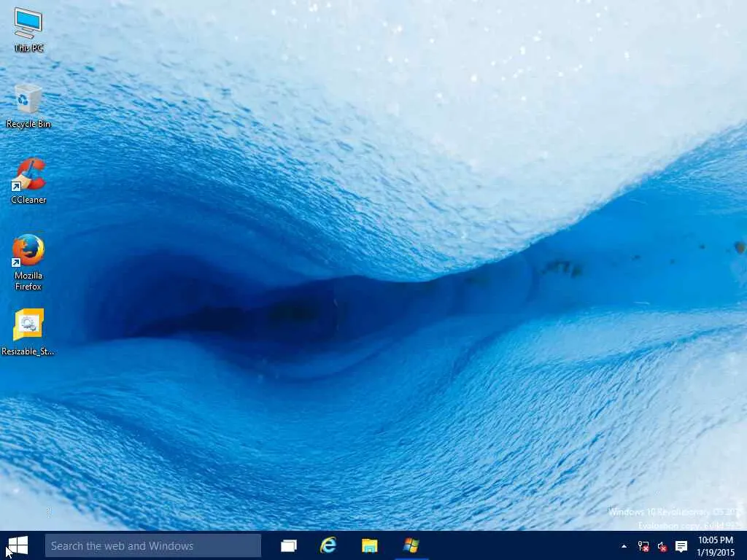747x560 pixels.
Task: Select the Mozilla Firefox shortcut
Action: [x=28, y=262]
